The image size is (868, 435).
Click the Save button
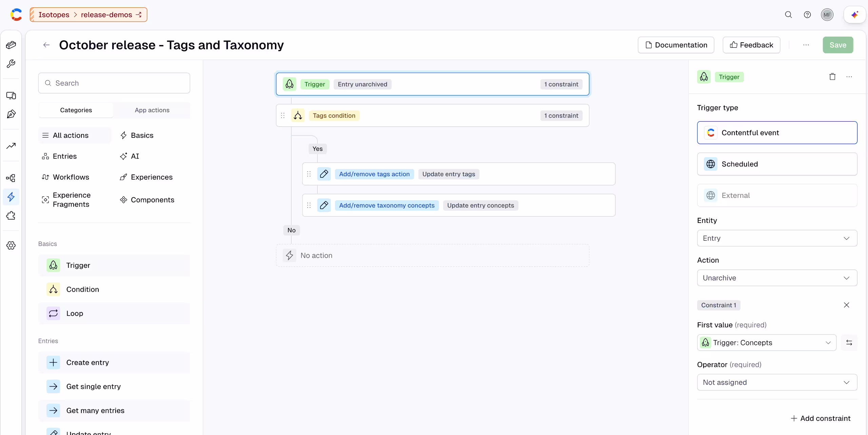pos(838,45)
